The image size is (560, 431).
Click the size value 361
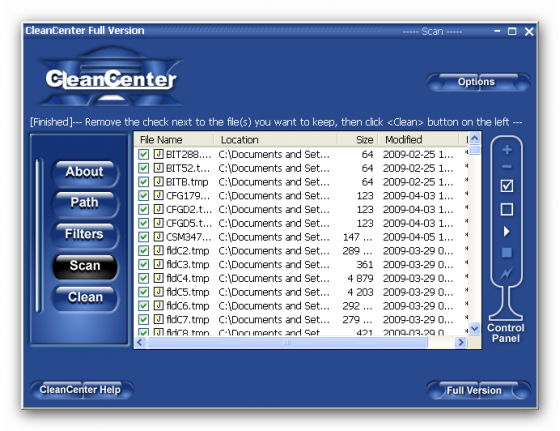[x=365, y=264]
